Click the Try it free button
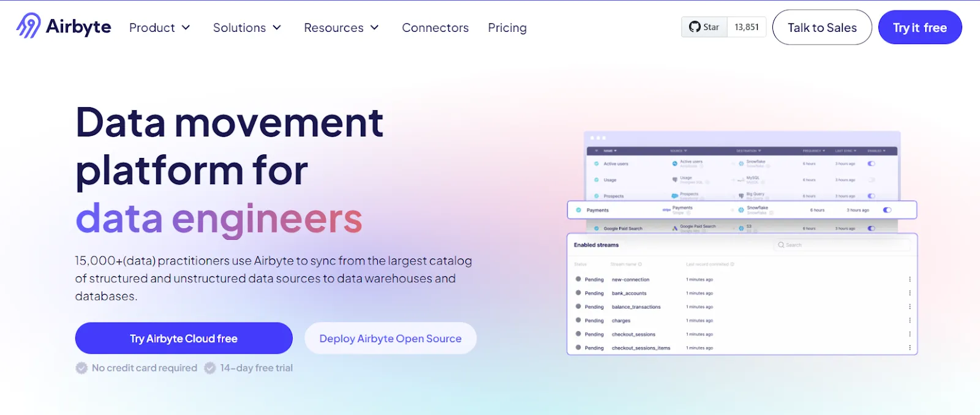 [920, 28]
